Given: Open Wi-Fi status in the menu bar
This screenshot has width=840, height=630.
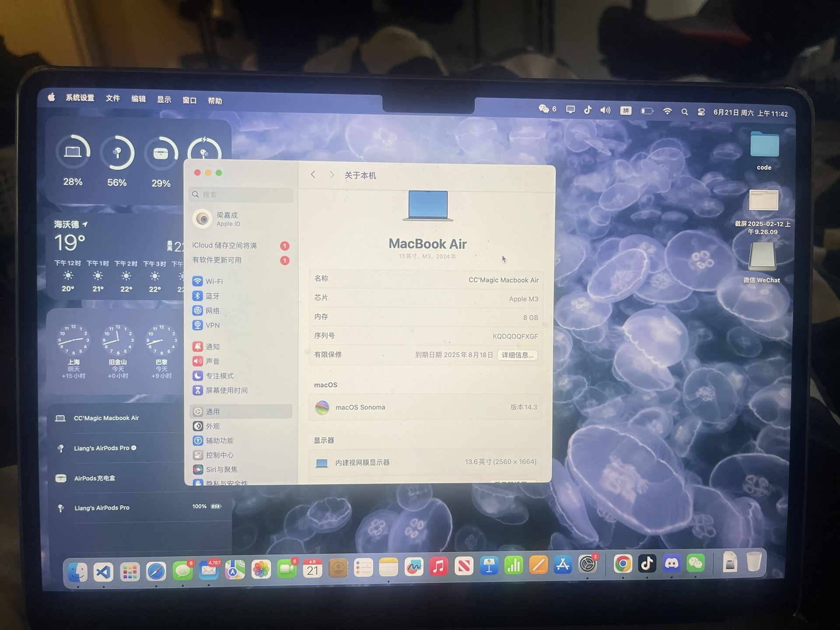Looking at the screenshot, I should point(667,112).
